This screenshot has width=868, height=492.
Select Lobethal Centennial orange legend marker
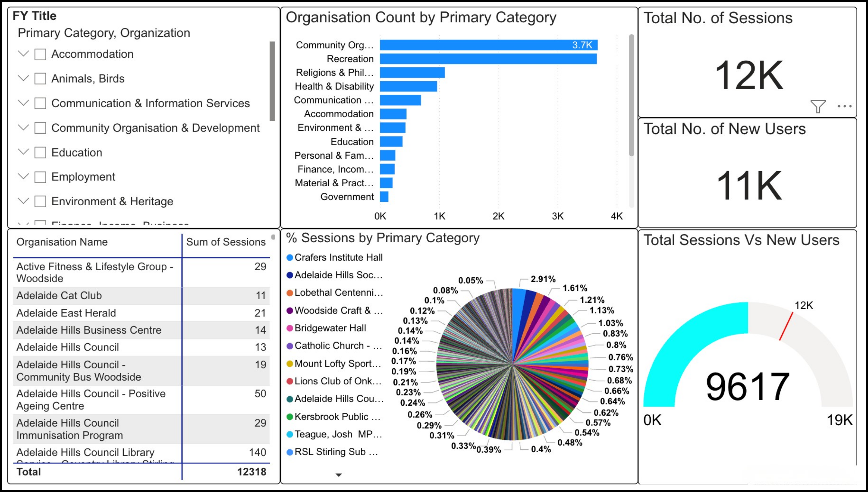pyautogui.click(x=290, y=293)
